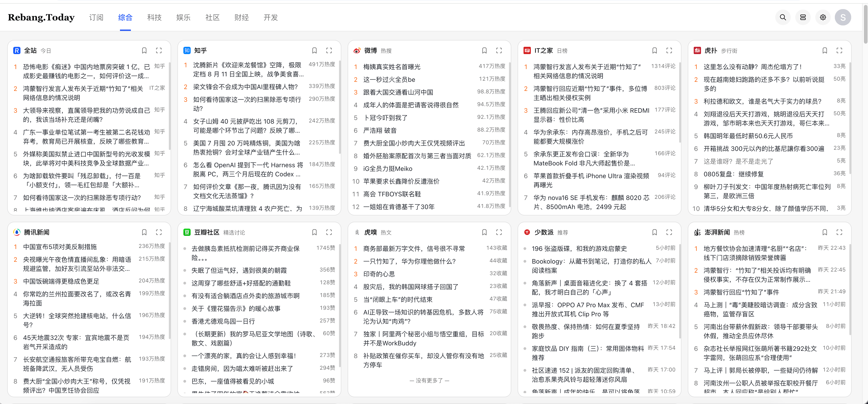Expand the 微博 card to fullscreen

click(499, 50)
